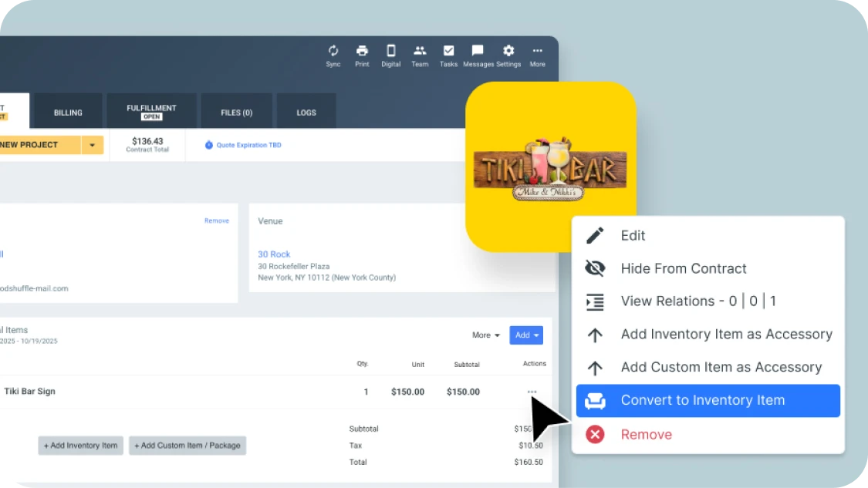Open the Print icon
Screen dimensions: 868x488
pos(362,51)
